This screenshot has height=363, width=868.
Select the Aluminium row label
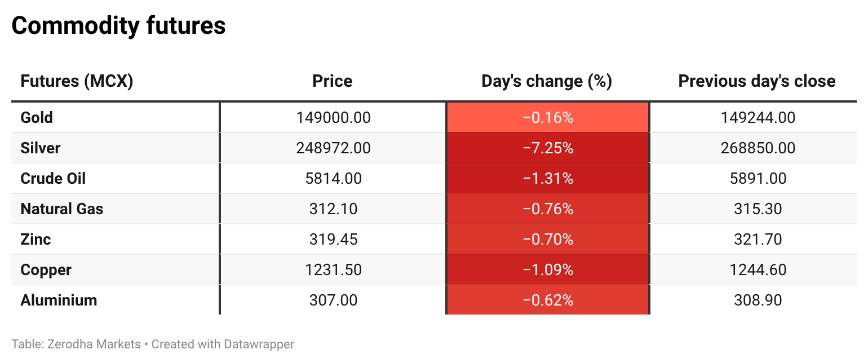[x=59, y=300]
